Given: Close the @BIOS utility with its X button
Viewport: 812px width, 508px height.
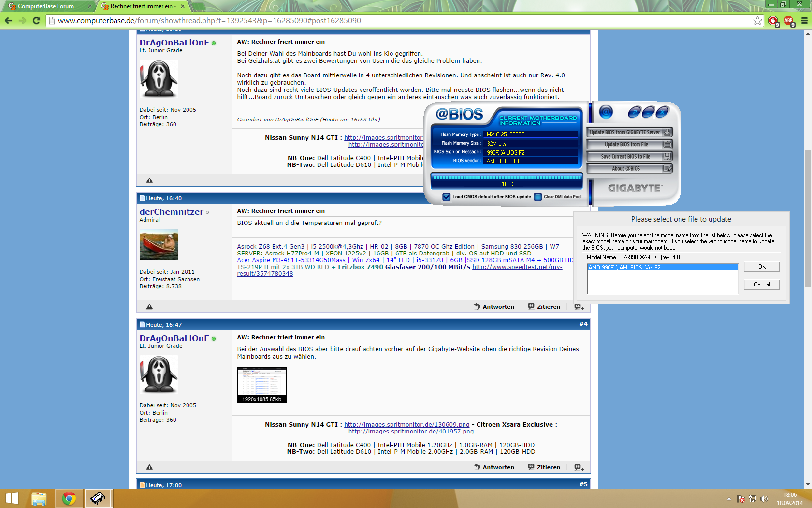Looking at the screenshot, I should pyautogui.click(x=662, y=112).
